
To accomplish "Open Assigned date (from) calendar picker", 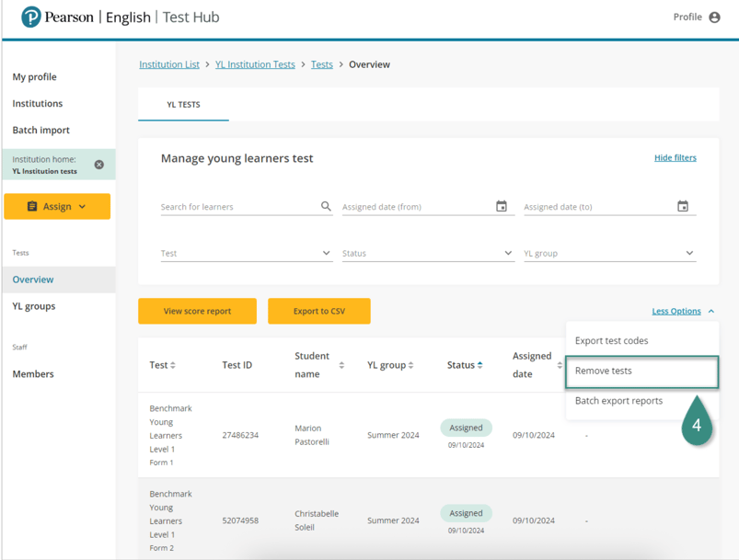I will tap(502, 207).
